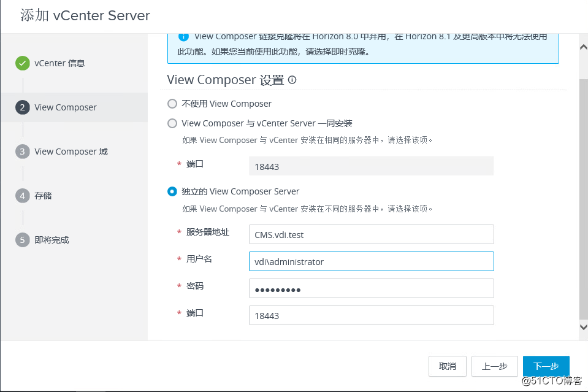Open the vCenter 信息 wizard step

[59, 63]
